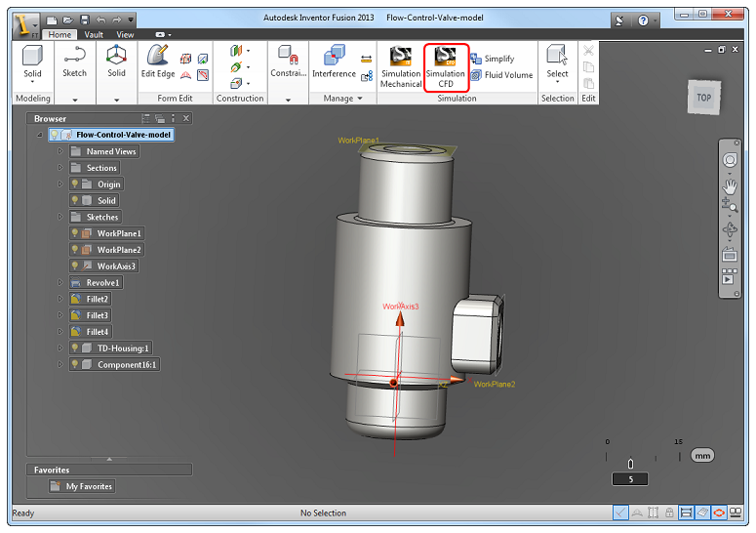Toggle visibility of Component16:1
The height and width of the screenshot is (533, 756).
click(x=75, y=364)
